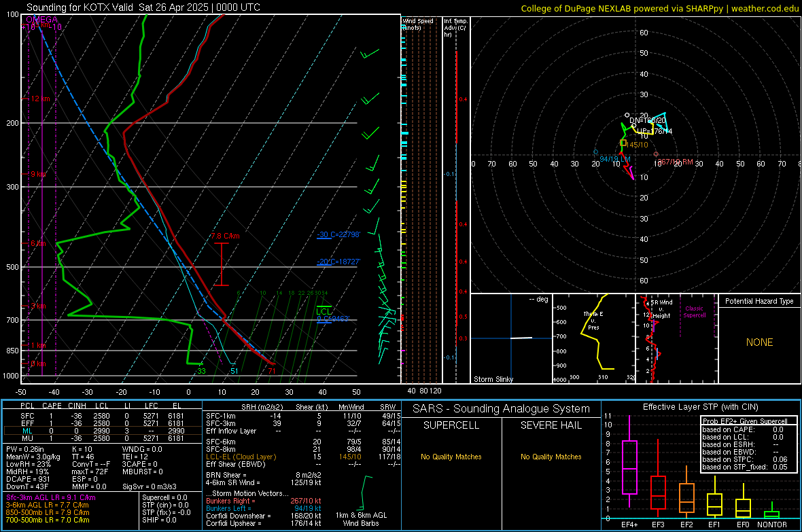Click the surface temperature value 71
Image resolution: width=802 pixels, height=532 pixels.
click(272, 371)
